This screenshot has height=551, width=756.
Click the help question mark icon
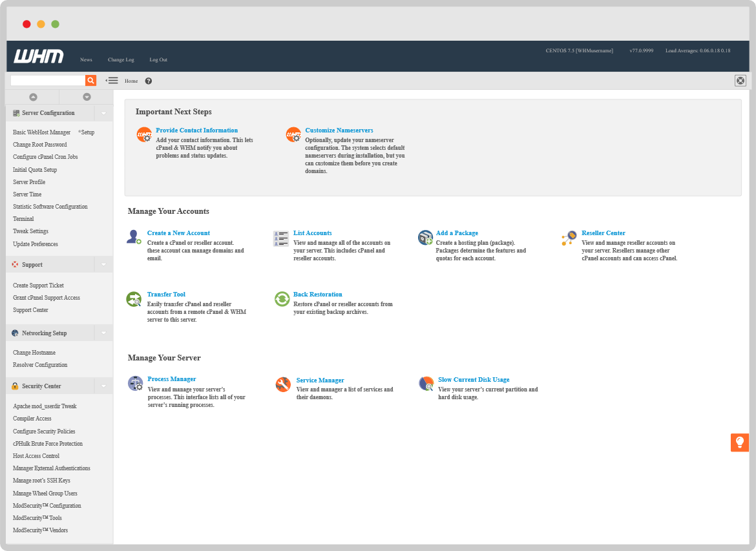(x=149, y=81)
